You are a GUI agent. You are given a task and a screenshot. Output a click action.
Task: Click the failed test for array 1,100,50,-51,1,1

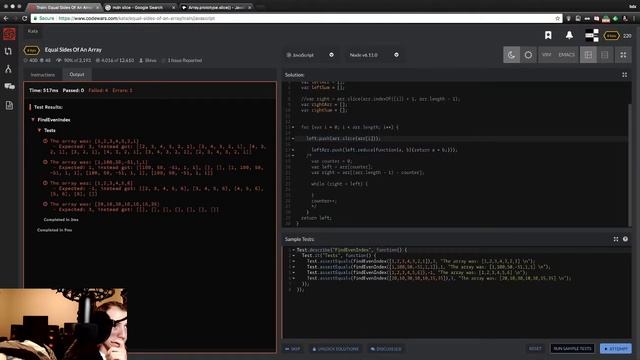(x=155, y=167)
